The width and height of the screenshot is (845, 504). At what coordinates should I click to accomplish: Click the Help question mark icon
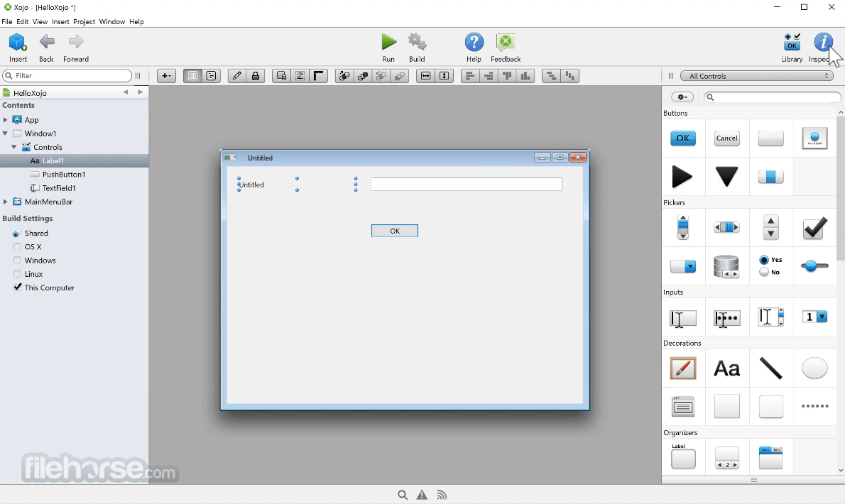[474, 43]
